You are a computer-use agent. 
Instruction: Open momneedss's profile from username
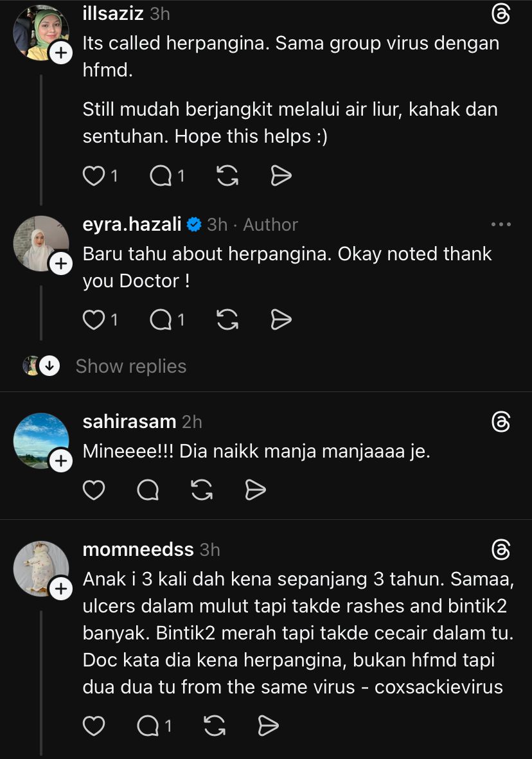(138, 550)
